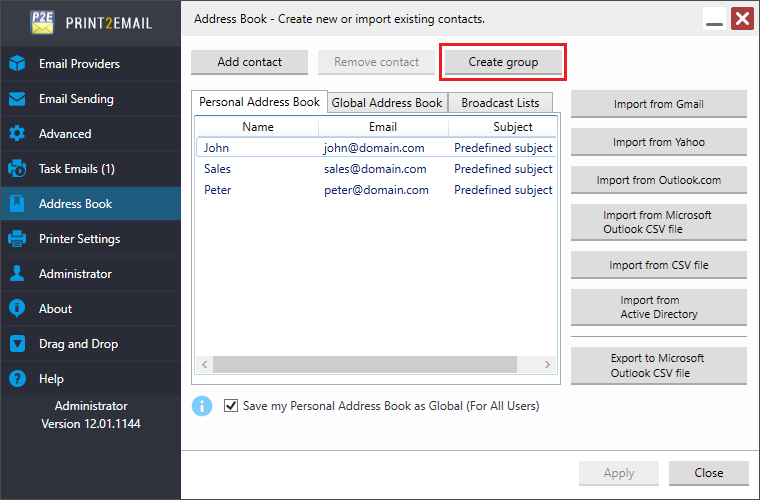This screenshot has width=760, height=500.
Task: Click the blue info icon beside checkbox
Action: pyautogui.click(x=202, y=406)
